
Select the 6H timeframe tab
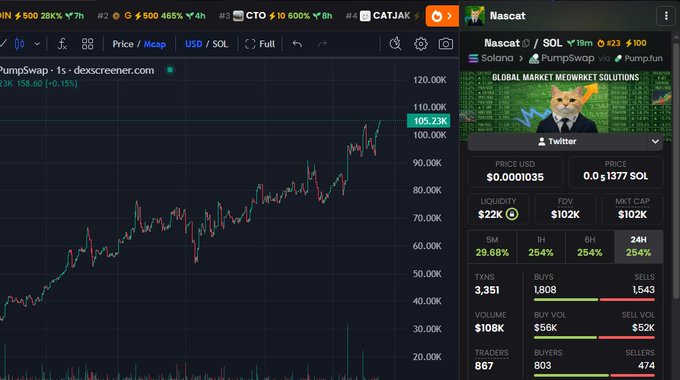tap(590, 246)
